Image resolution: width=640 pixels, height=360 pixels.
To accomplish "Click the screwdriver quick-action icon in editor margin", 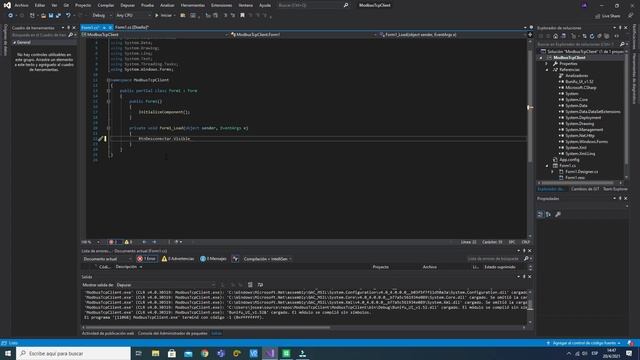I will pyautogui.click(x=100, y=139).
